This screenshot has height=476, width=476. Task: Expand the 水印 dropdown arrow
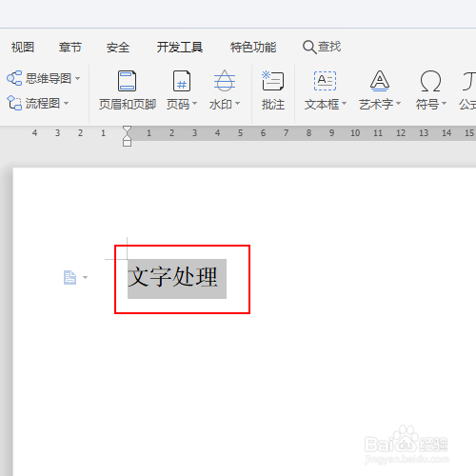point(237,104)
